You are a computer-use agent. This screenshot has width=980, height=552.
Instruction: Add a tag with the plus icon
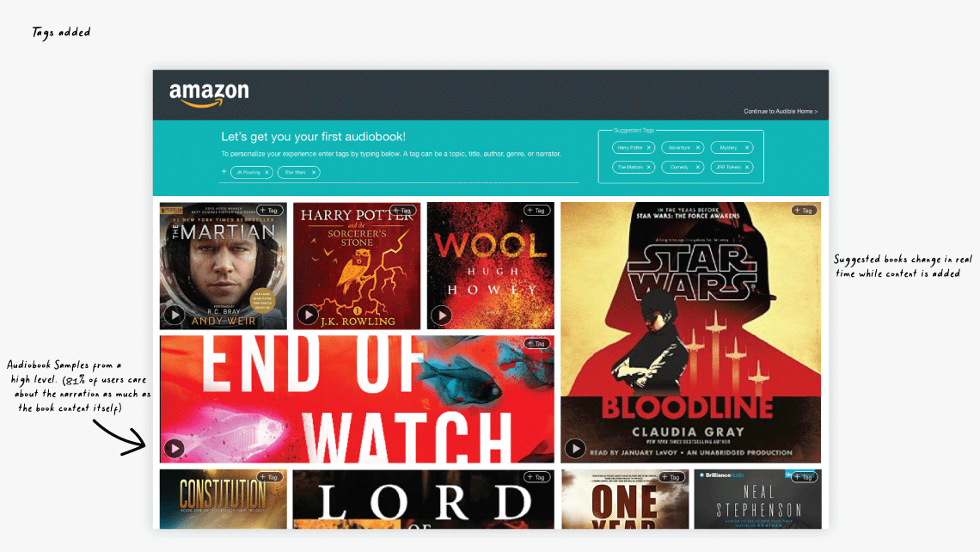coord(224,172)
